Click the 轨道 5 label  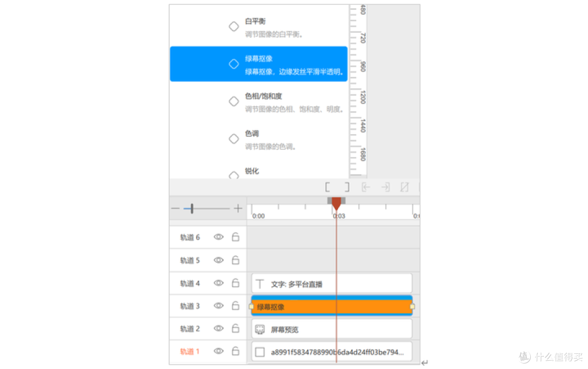click(190, 260)
